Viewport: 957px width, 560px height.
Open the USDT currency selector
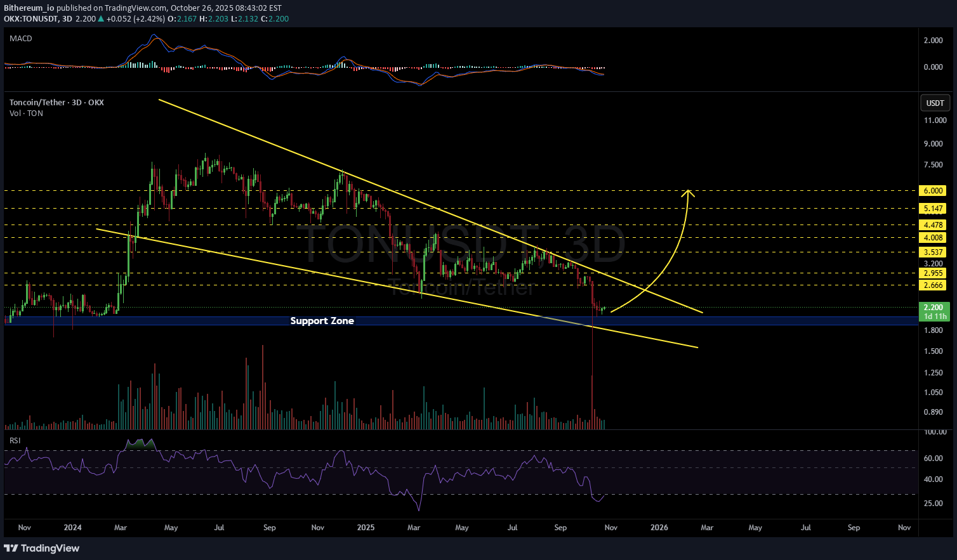[935, 103]
